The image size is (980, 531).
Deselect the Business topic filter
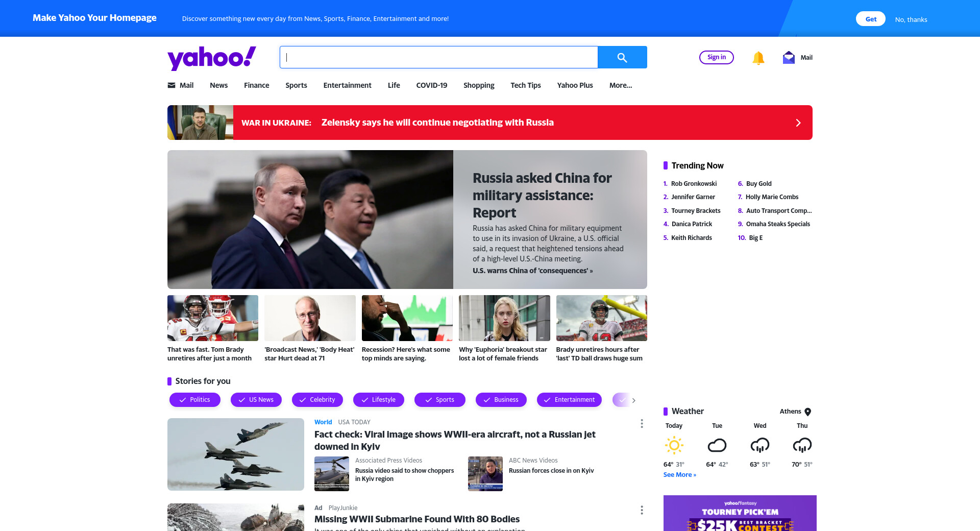point(501,400)
